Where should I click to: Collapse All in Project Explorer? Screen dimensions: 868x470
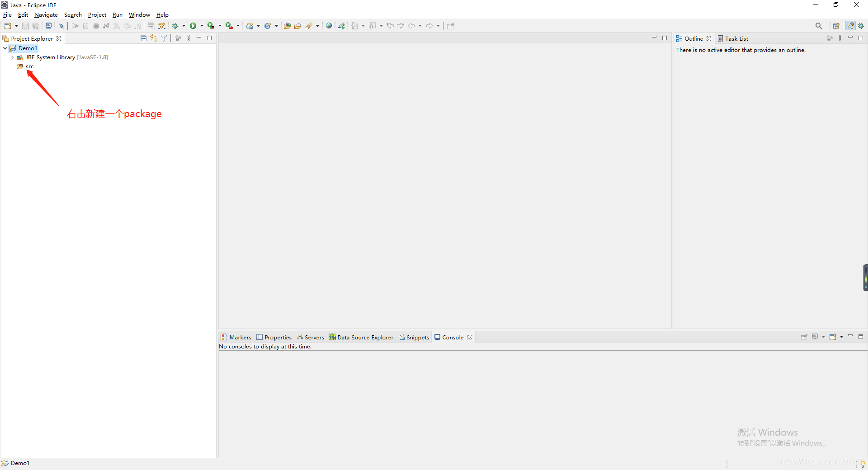144,38
